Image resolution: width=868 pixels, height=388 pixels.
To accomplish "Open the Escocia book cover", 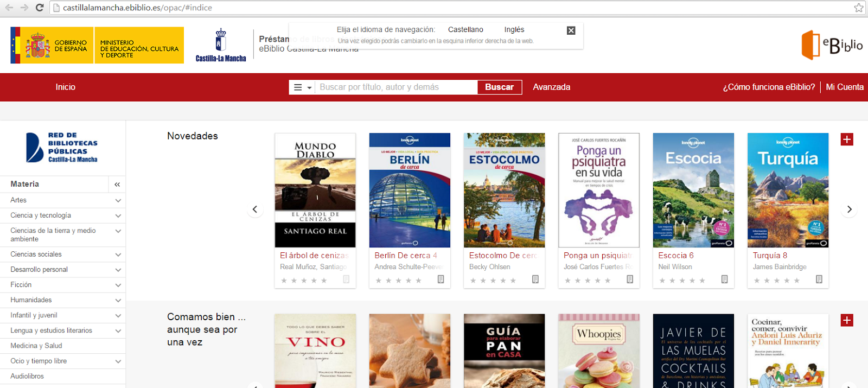I will [693, 190].
